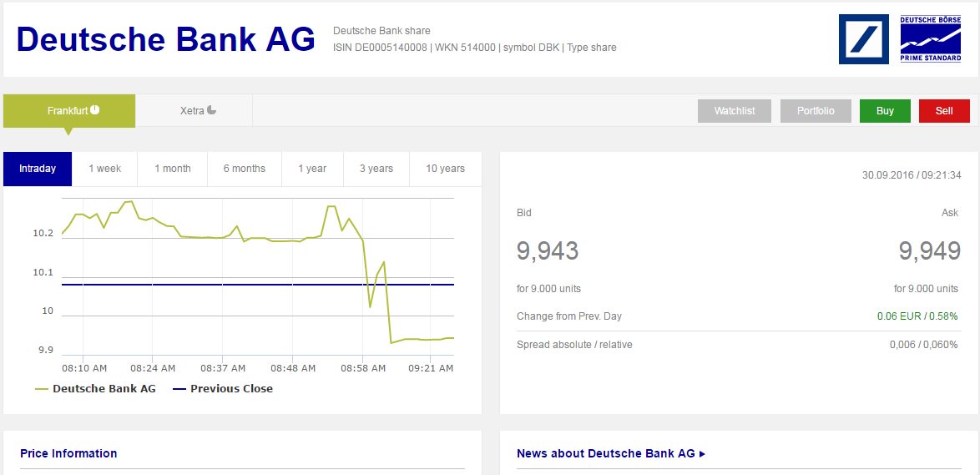980x475 pixels.
Task: Click the change value 0.06 EUR / 0.58%
Action: pyautogui.click(x=917, y=316)
